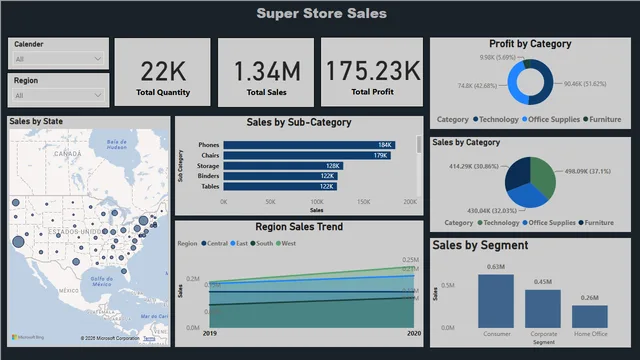
Task: Click the Corporate segment bar
Action: [x=543, y=309]
